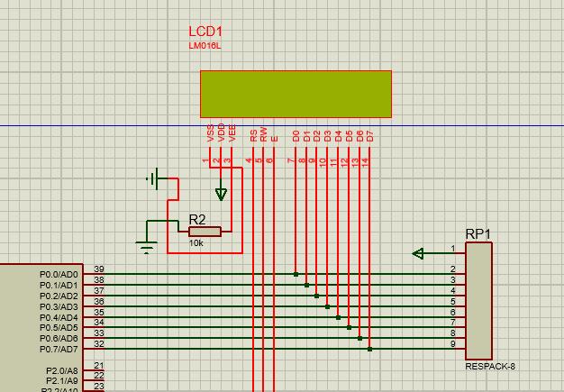The height and width of the screenshot is (392, 564).
Task: Click the D2 pin label on LCD1
Action: pyautogui.click(x=316, y=136)
